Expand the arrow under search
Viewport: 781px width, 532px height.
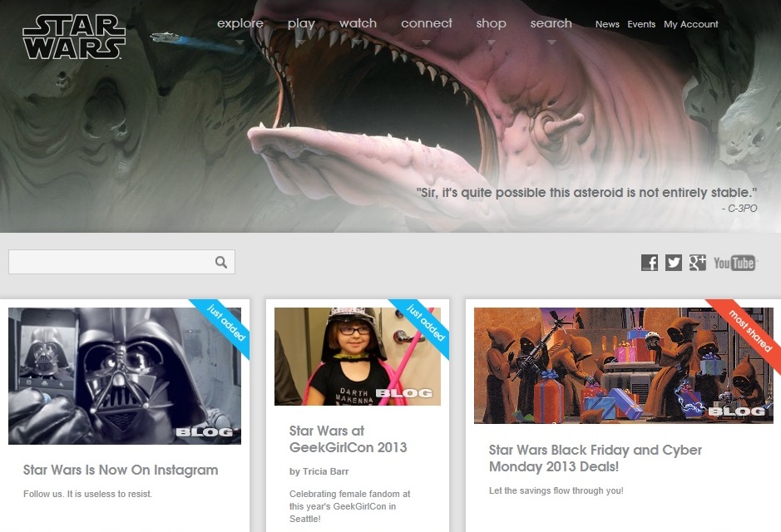[551, 42]
